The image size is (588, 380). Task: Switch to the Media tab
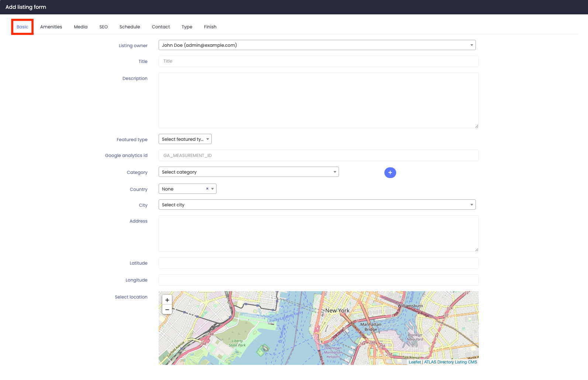81,27
